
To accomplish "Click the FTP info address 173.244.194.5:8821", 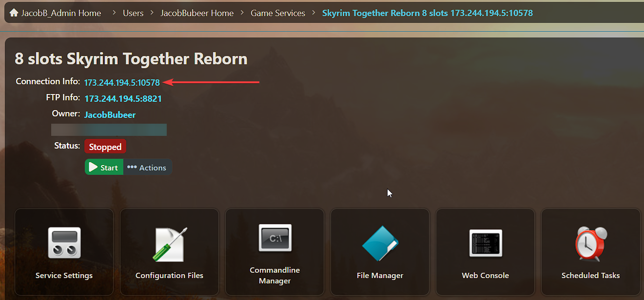I will pyautogui.click(x=123, y=99).
